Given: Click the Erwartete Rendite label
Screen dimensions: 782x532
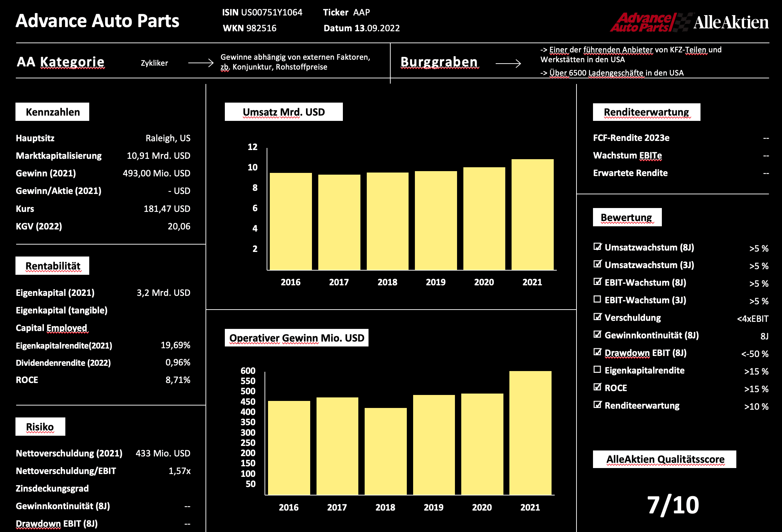Looking at the screenshot, I should [630, 173].
